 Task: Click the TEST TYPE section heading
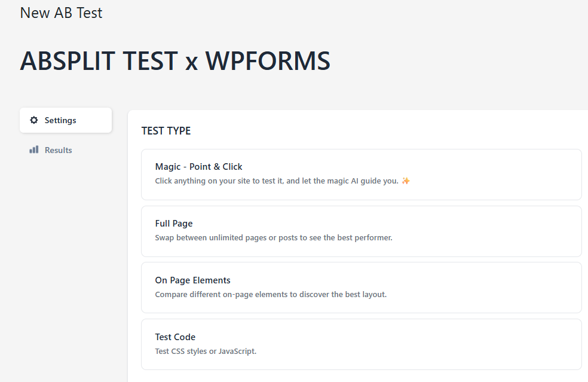[166, 130]
